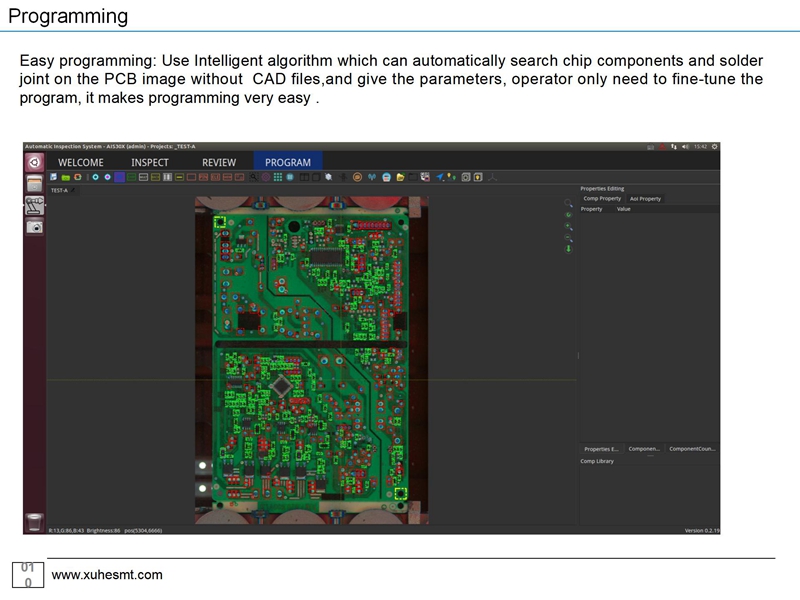This screenshot has width=800, height=600.
Task: Open the Aoi Property tab
Action: pyautogui.click(x=645, y=199)
